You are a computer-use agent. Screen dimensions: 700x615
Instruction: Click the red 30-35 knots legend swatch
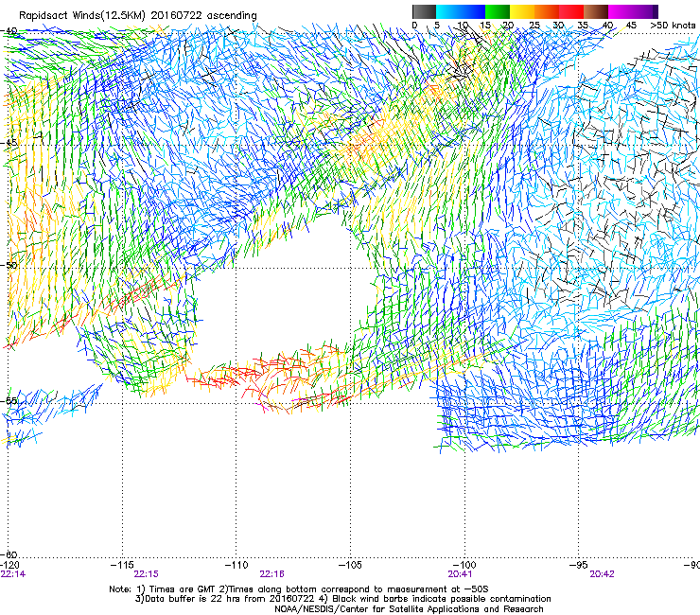coord(571,11)
